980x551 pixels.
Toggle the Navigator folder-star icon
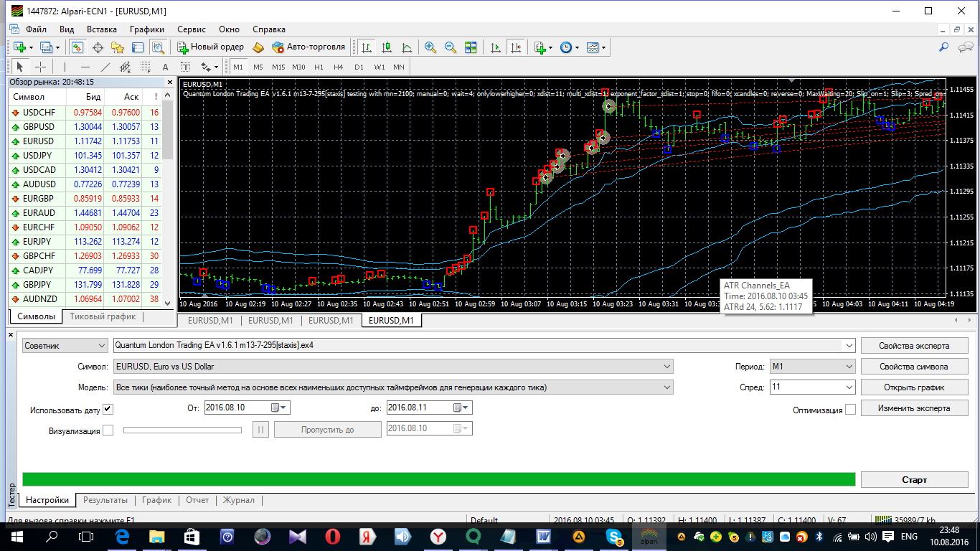coord(118,47)
